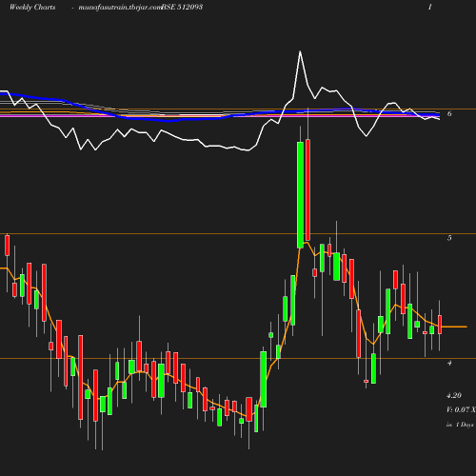Click the tallest red candle beside the green spike
The width and height of the screenshot is (476, 476).
pos(307,189)
